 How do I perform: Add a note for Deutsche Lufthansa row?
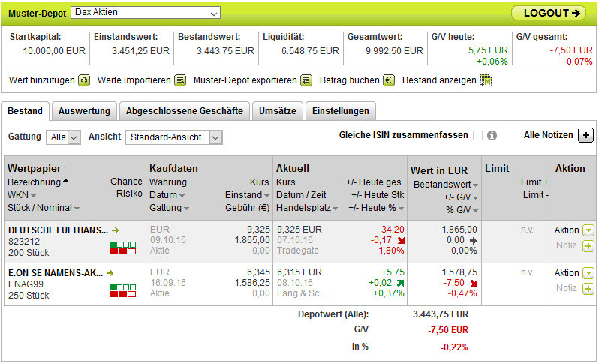(x=588, y=245)
